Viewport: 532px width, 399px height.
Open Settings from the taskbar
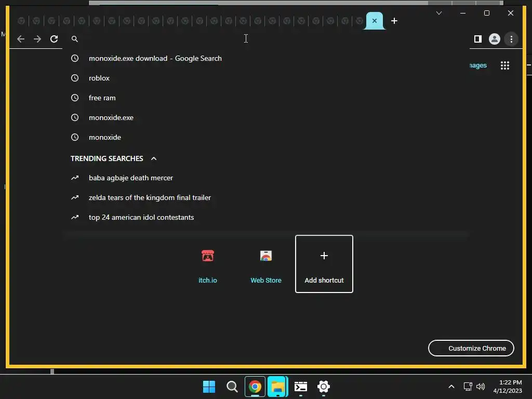pos(324,387)
